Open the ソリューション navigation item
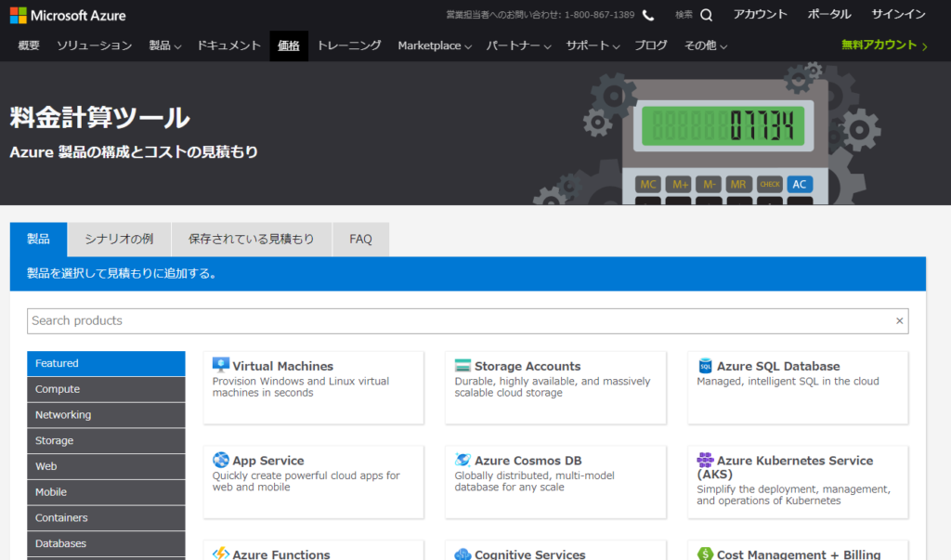The image size is (951, 560). (x=94, y=46)
